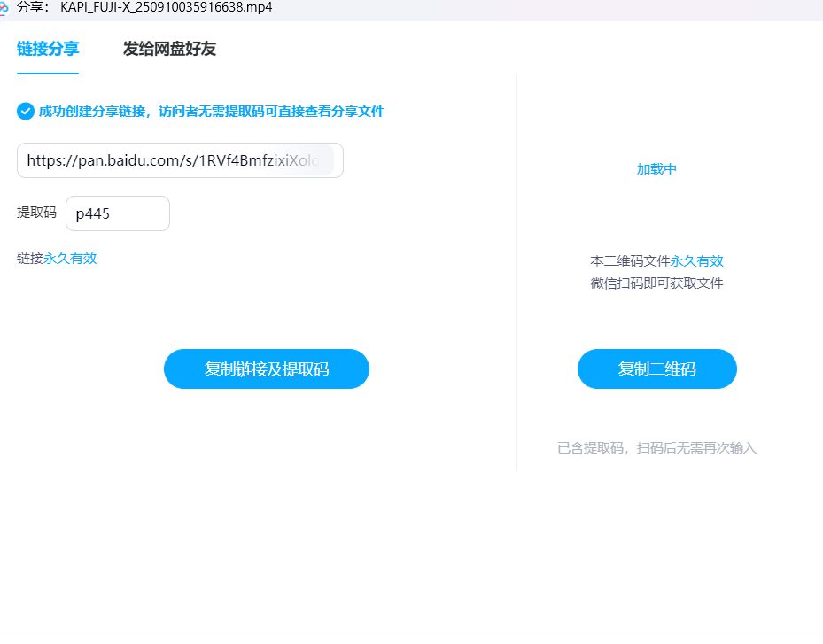This screenshot has width=823, height=644.
Task: Open the 发给网盘好友 tab
Action: [169, 49]
